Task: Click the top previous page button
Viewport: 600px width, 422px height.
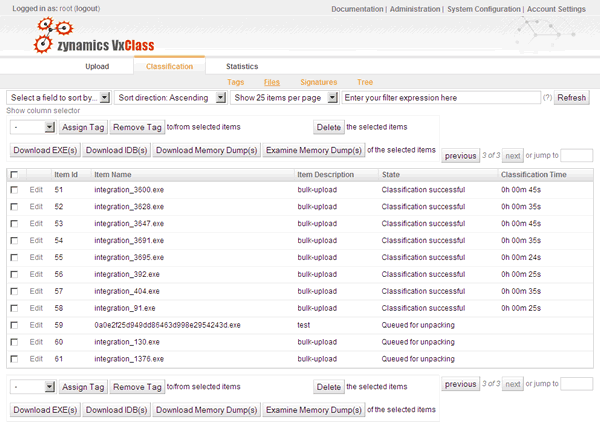Action: [460, 156]
